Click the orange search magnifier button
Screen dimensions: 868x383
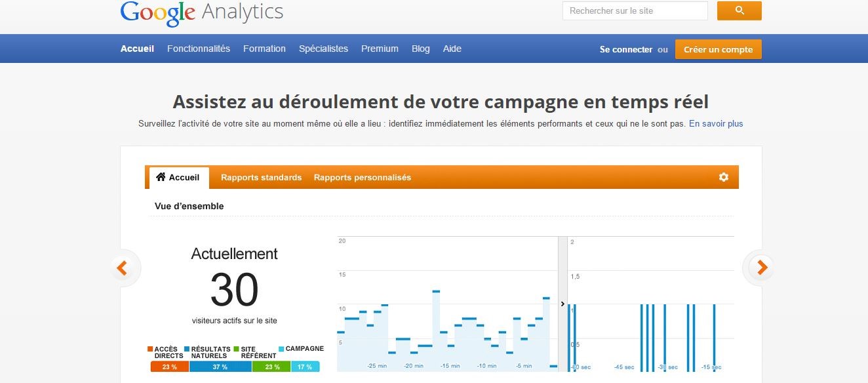tap(739, 10)
